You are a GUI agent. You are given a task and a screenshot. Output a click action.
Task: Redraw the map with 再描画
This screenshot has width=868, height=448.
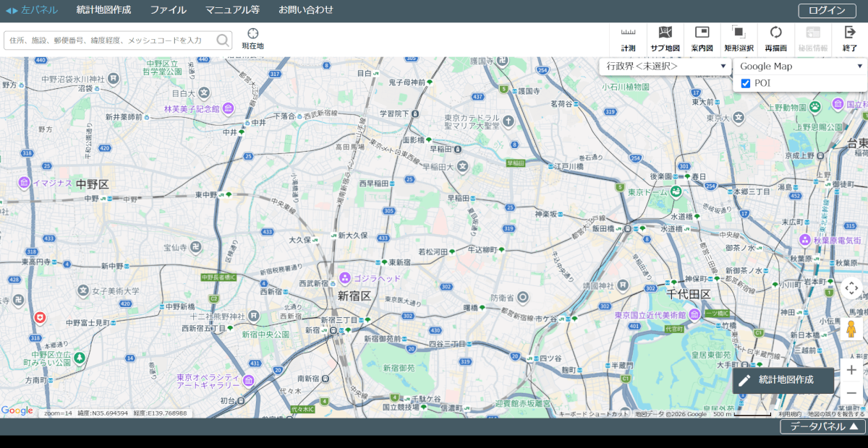click(x=775, y=39)
